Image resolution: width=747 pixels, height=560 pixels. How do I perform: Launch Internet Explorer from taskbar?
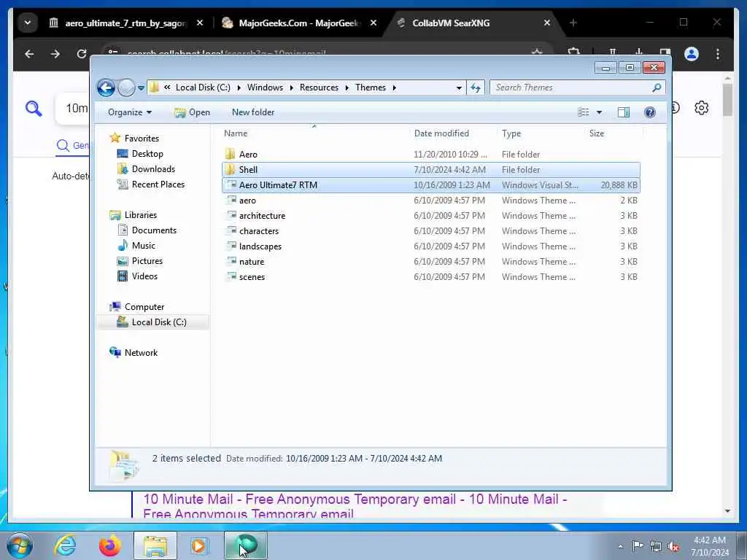click(64, 546)
